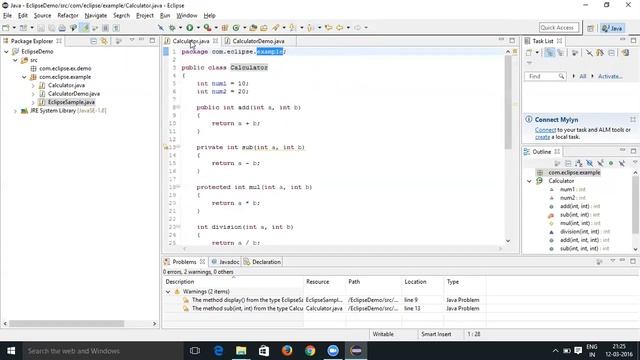
Task: Open Microsoft Edge from the taskbar
Action: [218, 351]
